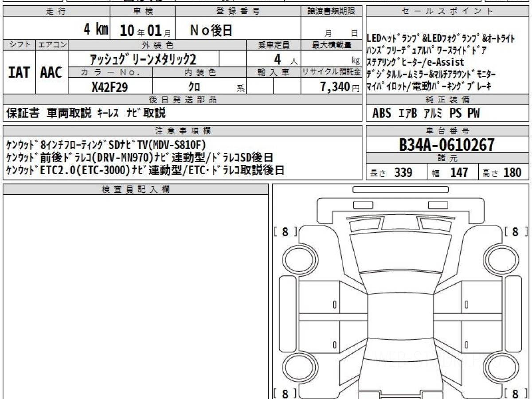This screenshot has width=532, height=399.
Task: Click the カラーNo. header
Action: tap(110, 72)
